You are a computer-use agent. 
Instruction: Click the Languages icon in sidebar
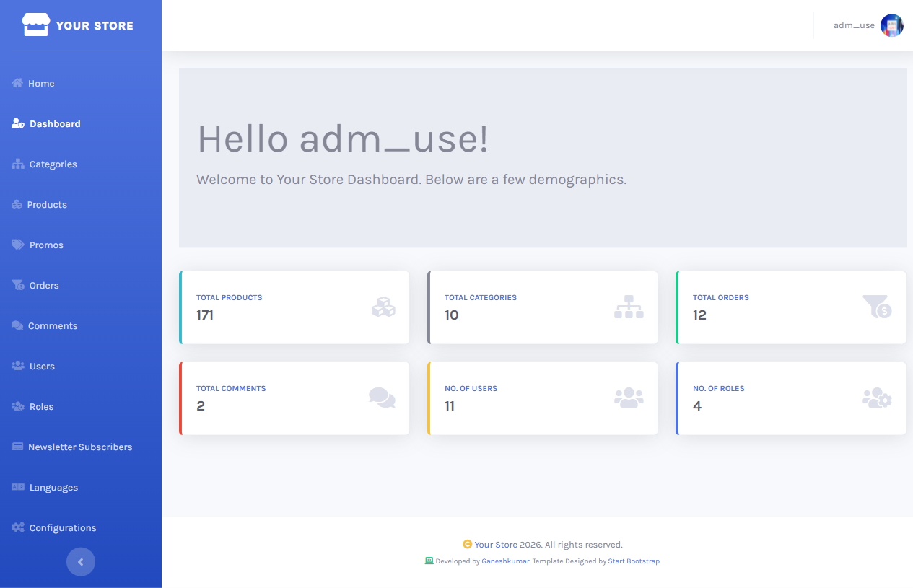tap(18, 487)
